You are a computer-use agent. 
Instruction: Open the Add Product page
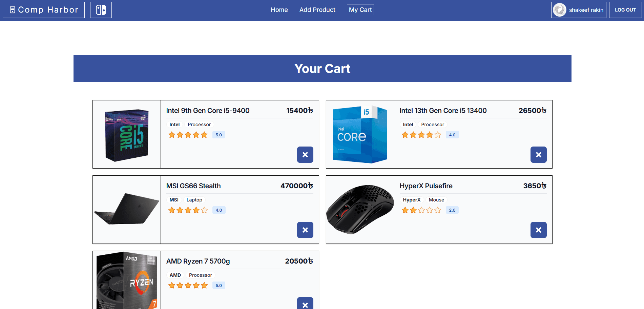point(317,10)
